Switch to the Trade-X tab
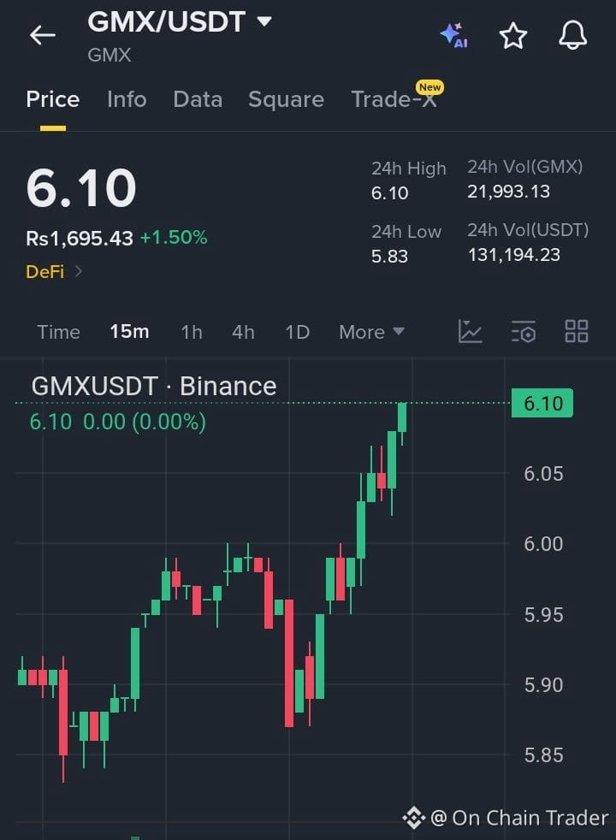 pyautogui.click(x=394, y=99)
